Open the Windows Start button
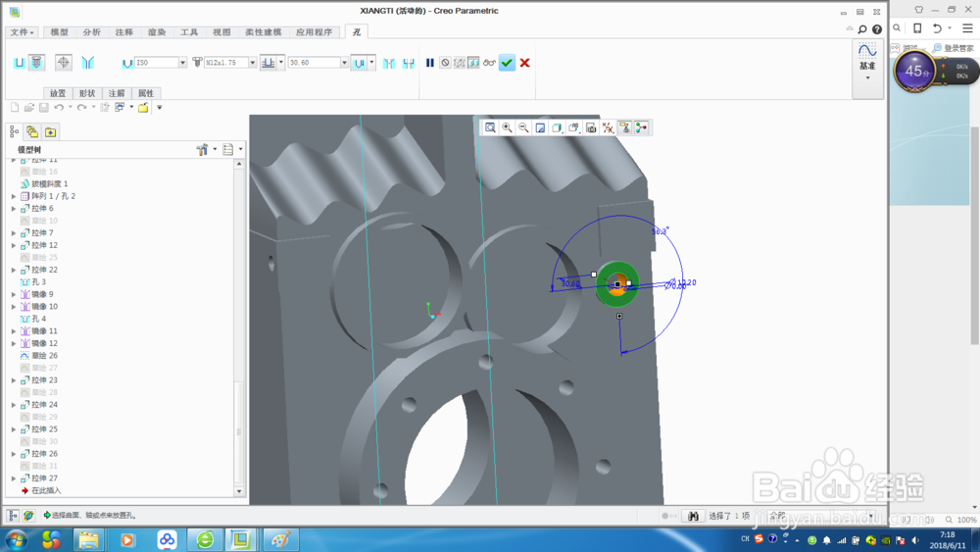Screen dimensions: 980x552 point(17,539)
